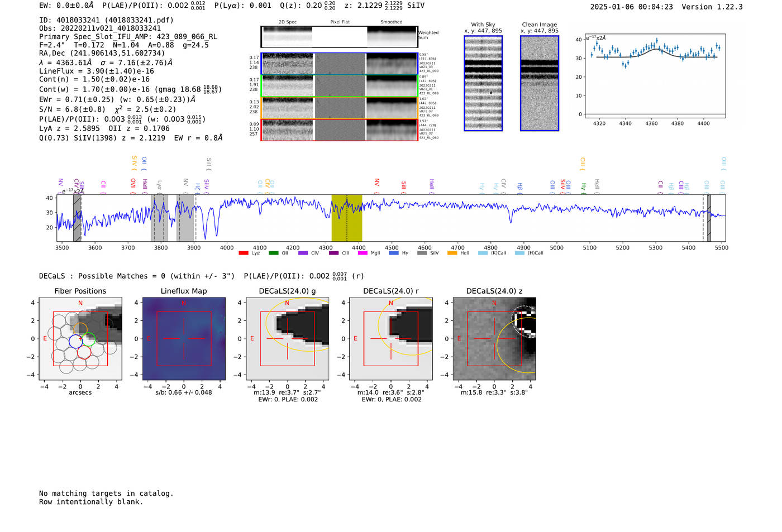
Task: Click the header Q(z): 0.20 value
Action: point(308,5)
